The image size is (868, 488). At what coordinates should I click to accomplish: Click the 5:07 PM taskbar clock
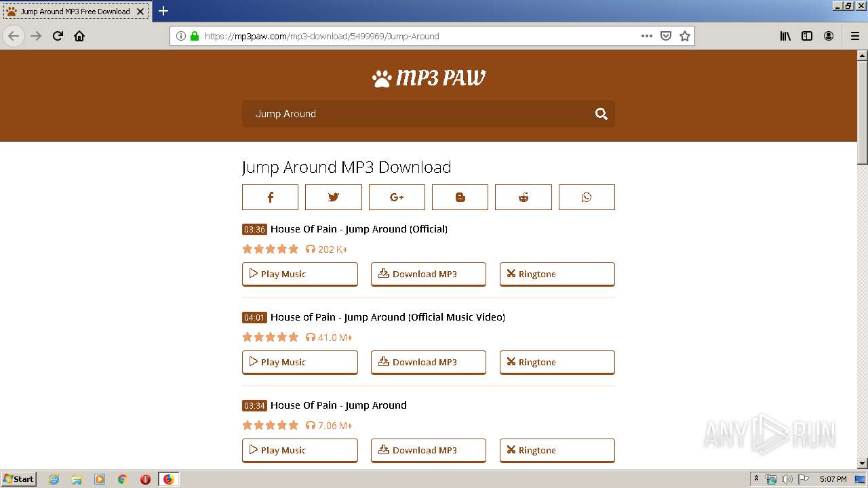pyautogui.click(x=833, y=479)
